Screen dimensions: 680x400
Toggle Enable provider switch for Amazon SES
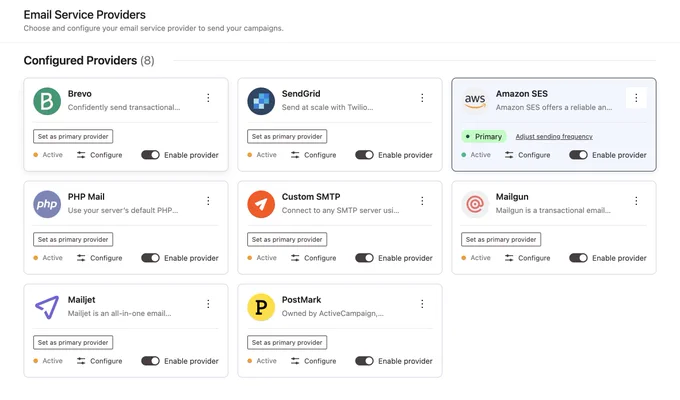(x=578, y=155)
